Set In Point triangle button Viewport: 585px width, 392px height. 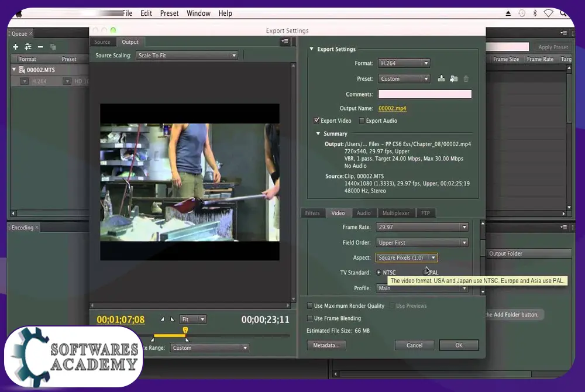click(162, 319)
